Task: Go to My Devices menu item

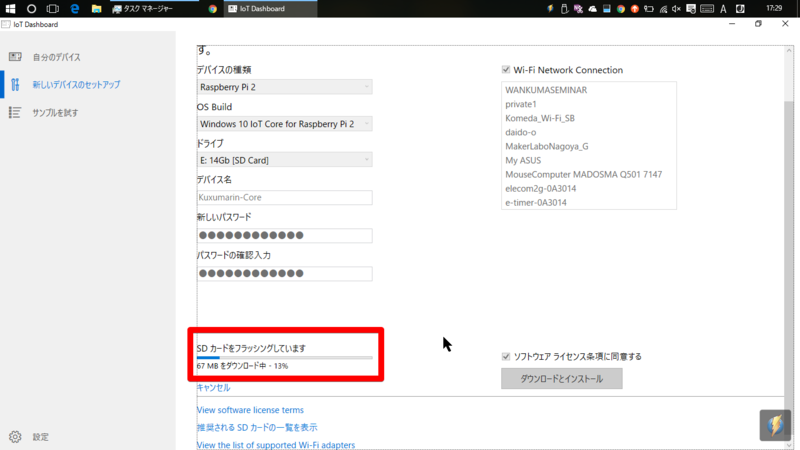Action: click(57, 57)
